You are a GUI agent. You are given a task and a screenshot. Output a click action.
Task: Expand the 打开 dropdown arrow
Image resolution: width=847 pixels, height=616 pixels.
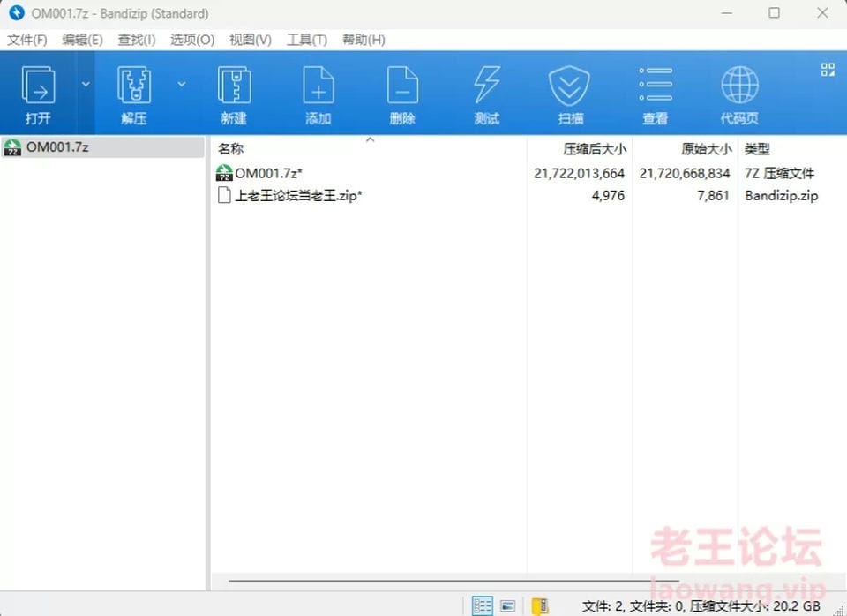(x=86, y=85)
